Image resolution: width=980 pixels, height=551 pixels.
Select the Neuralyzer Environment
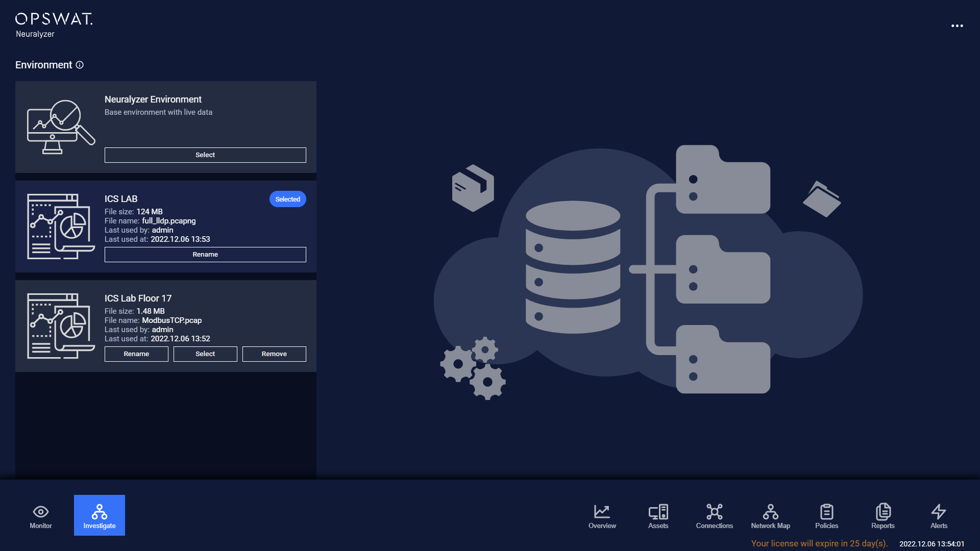(205, 155)
